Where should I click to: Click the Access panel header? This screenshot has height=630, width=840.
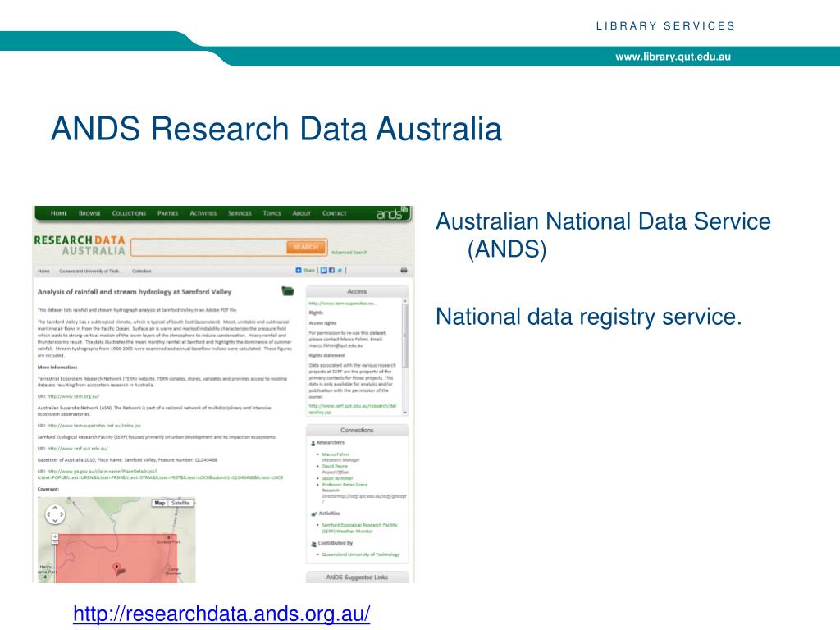tap(357, 291)
